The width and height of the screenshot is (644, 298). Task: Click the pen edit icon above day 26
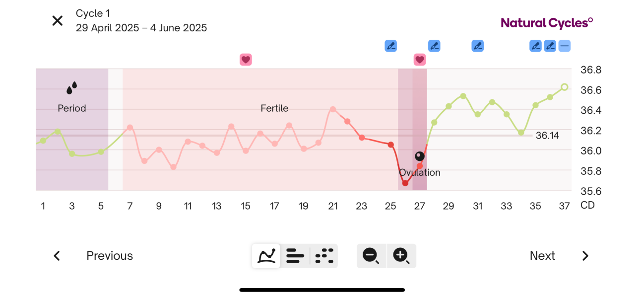[390, 46]
